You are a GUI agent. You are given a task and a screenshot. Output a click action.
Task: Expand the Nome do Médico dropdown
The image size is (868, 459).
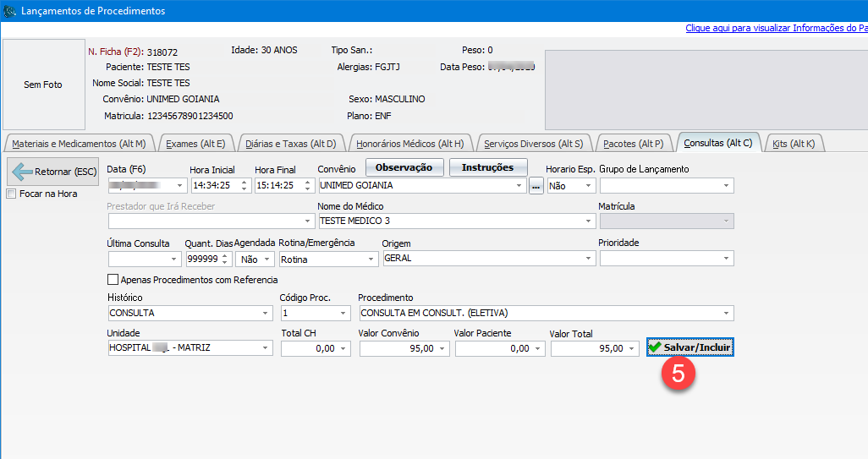589,221
